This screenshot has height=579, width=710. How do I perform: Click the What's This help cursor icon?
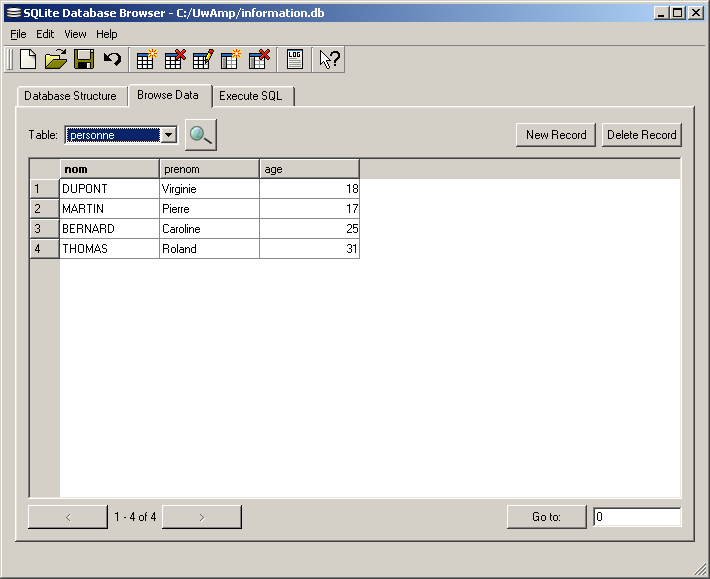pos(329,59)
